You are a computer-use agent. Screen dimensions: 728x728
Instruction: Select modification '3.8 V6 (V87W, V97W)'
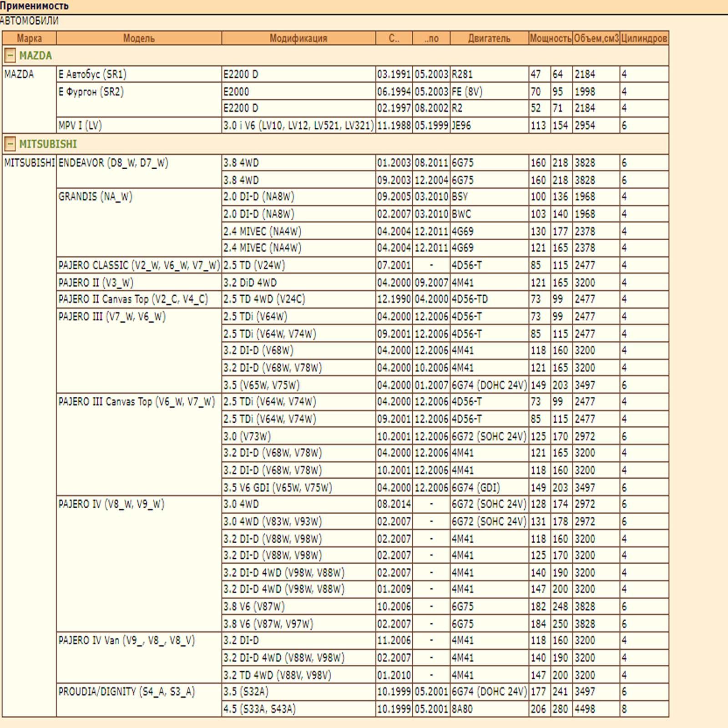coord(298,624)
